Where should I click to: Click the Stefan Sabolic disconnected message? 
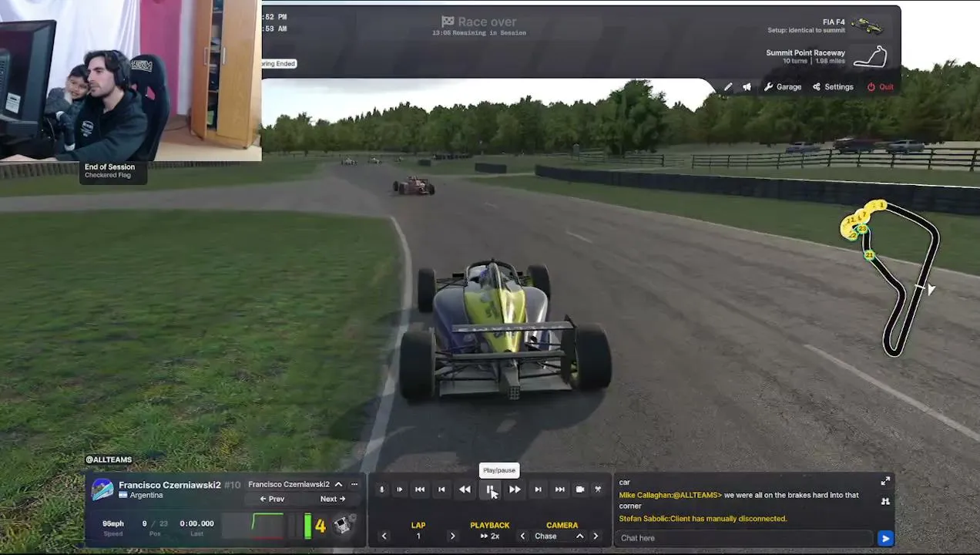703,519
